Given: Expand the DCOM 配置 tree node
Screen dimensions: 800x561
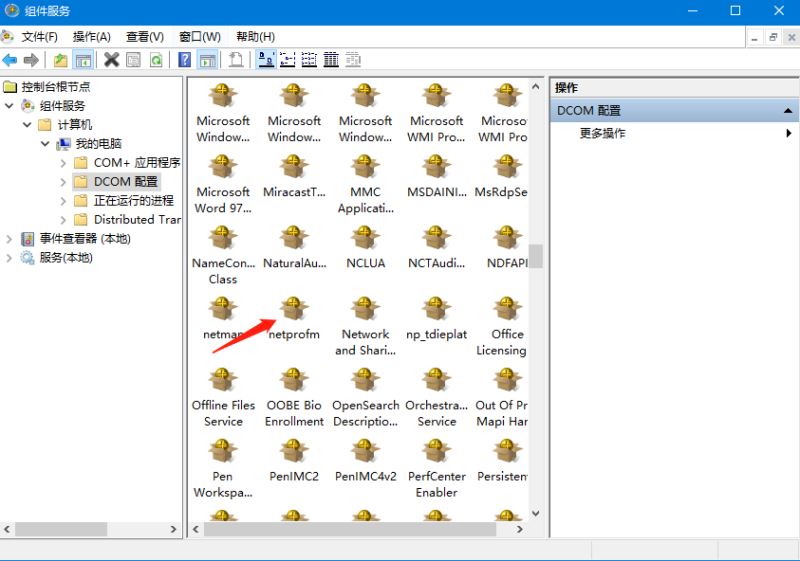Looking at the screenshot, I should 63,182.
